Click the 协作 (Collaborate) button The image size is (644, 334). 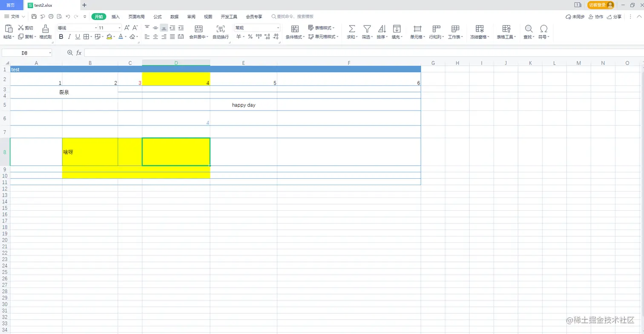[x=596, y=17]
